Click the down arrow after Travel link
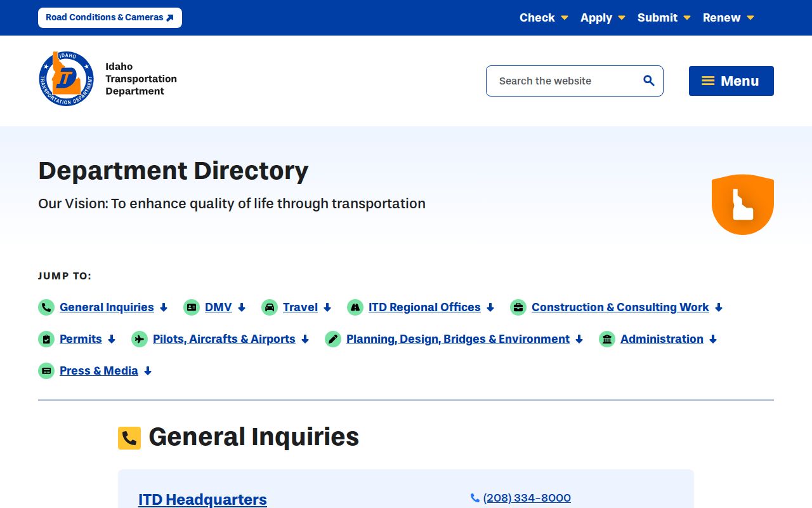 coord(327,307)
